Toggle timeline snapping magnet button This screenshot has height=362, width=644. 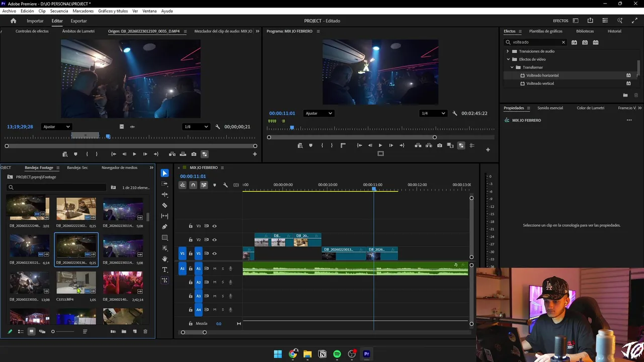(193, 185)
